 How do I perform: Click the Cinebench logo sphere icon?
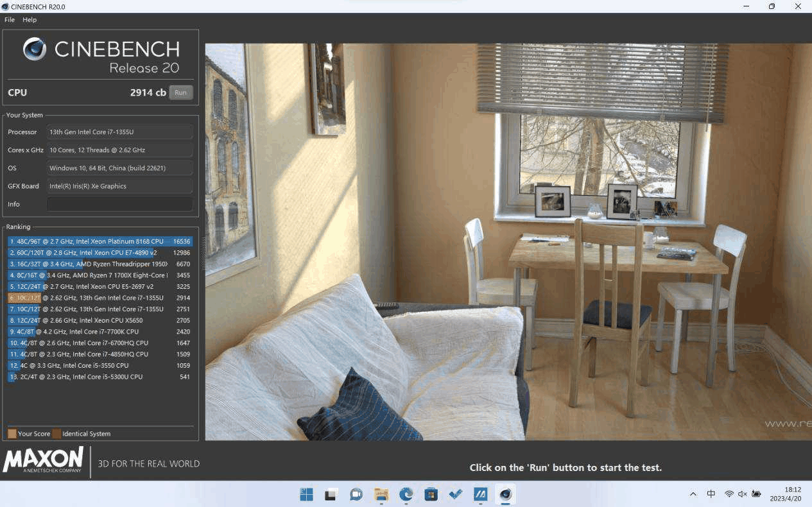tap(35, 49)
